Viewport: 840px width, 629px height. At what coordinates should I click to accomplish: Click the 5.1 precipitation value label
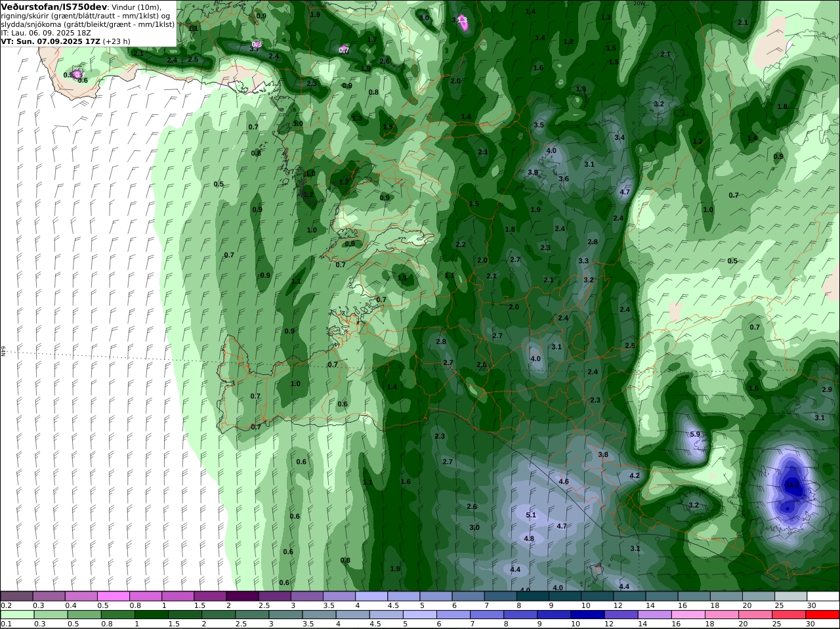(x=531, y=515)
